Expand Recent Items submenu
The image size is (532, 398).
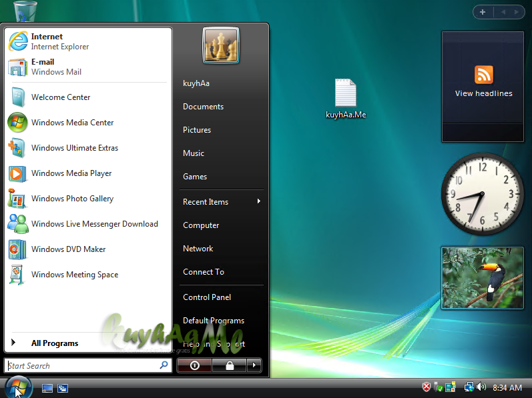(221, 202)
